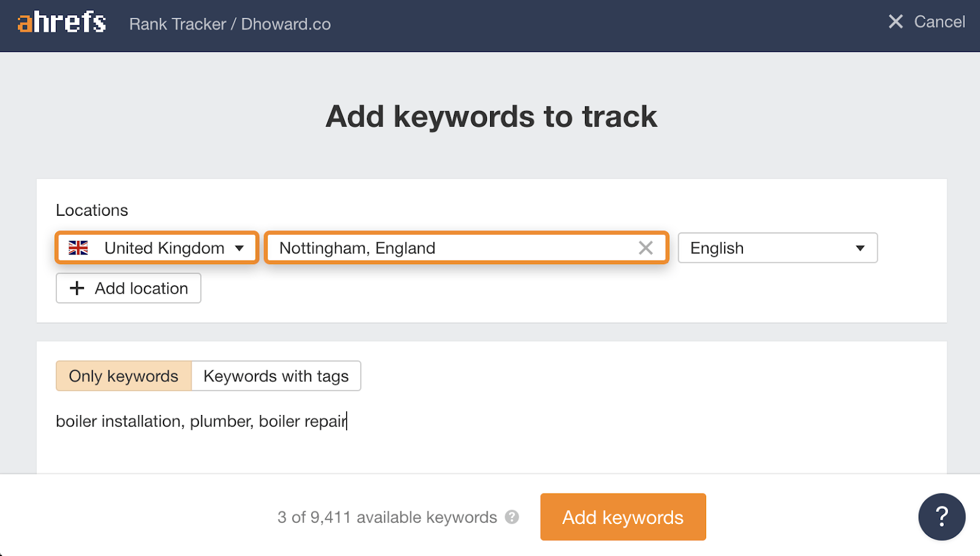Image resolution: width=980 pixels, height=556 pixels.
Task: Go to Rank Tracker breadcrumb
Action: pyautogui.click(x=178, y=24)
